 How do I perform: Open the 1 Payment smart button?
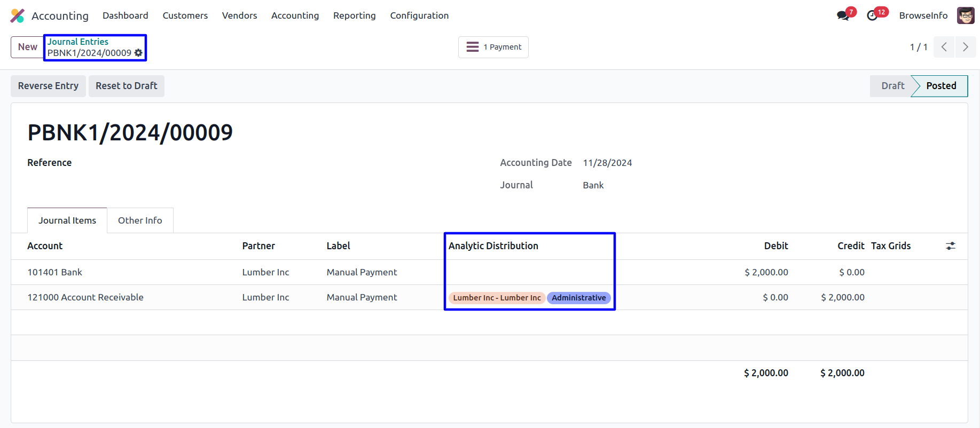(x=493, y=47)
